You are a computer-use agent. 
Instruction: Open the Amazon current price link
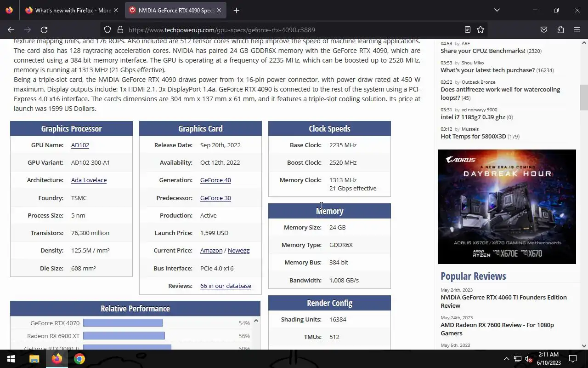click(x=211, y=250)
